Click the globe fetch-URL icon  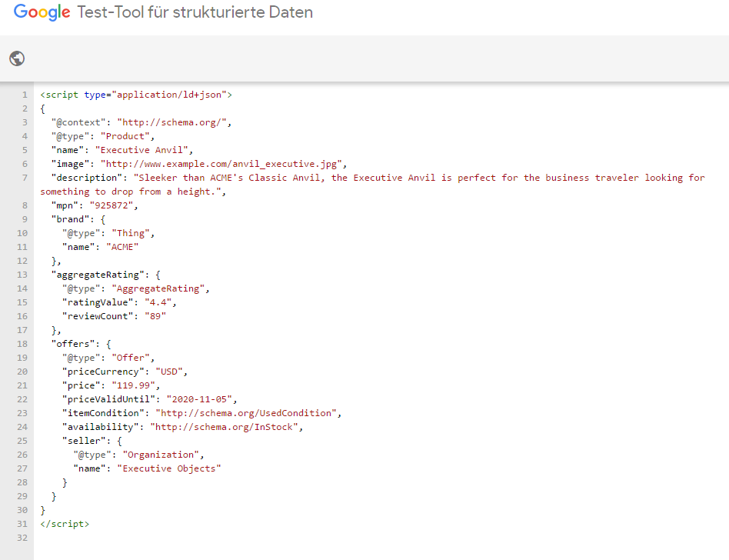click(x=17, y=58)
